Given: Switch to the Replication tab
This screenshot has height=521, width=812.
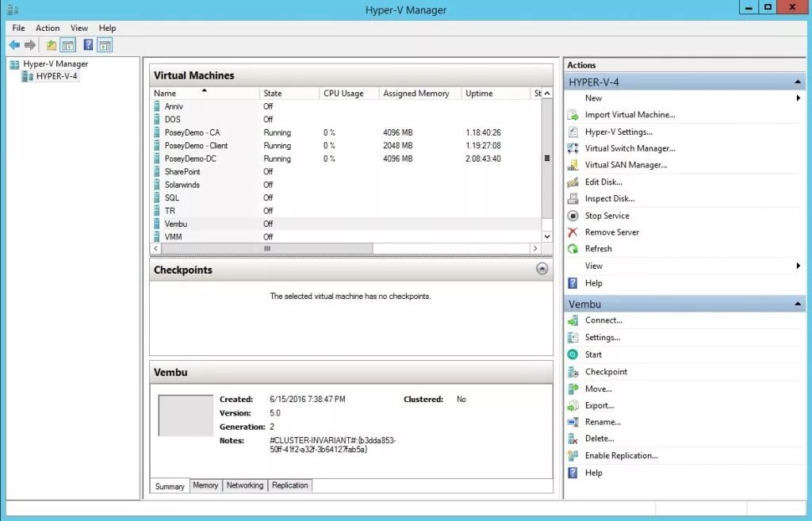Looking at the screenshot, I should click(290, 485).
